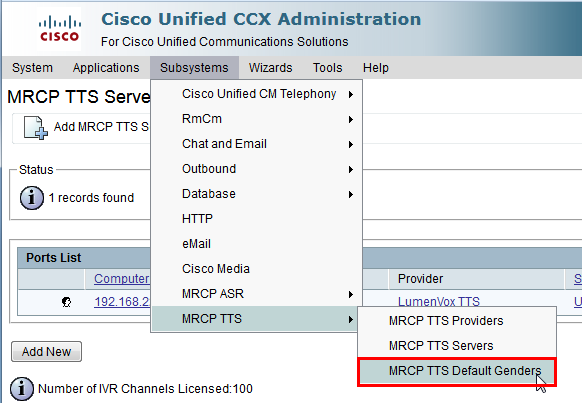Image resolution: width=582 pixels, height=403 pixels.
Task: Open the LumenVox TTS provider link
Action: (x=438, y=302)
